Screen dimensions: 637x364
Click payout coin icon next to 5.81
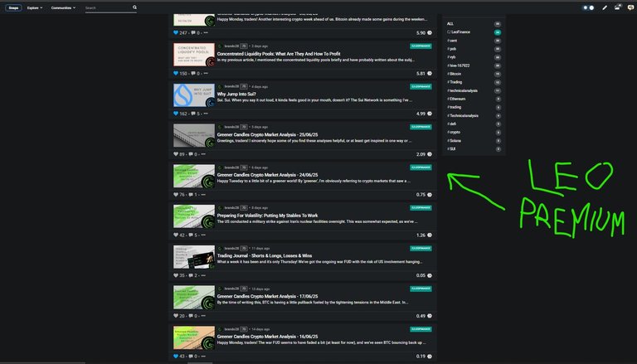[x=430, y=74]
